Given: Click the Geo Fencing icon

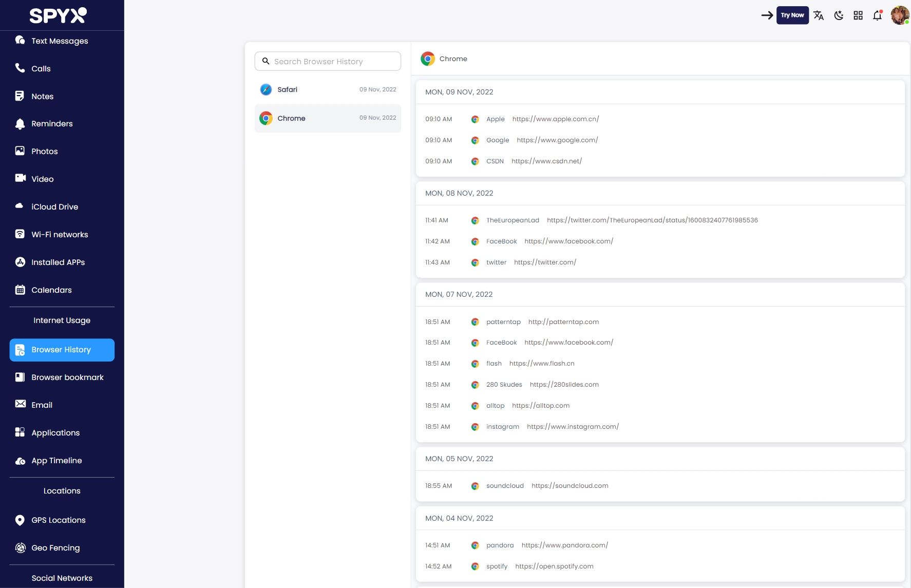Looking at the screenshot, I should (x=20, y=547).
